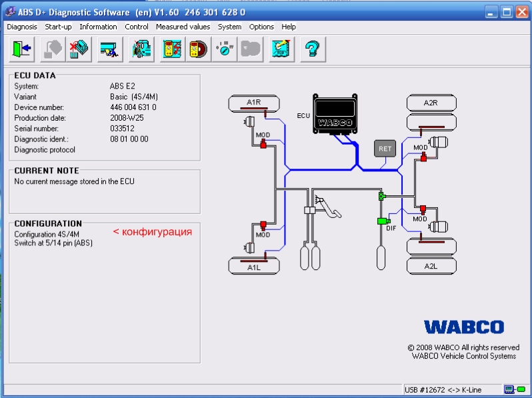Click the red modulator valve near A2R
The image size is (532, 398).
pyautogui.click(x=423, y=157)
